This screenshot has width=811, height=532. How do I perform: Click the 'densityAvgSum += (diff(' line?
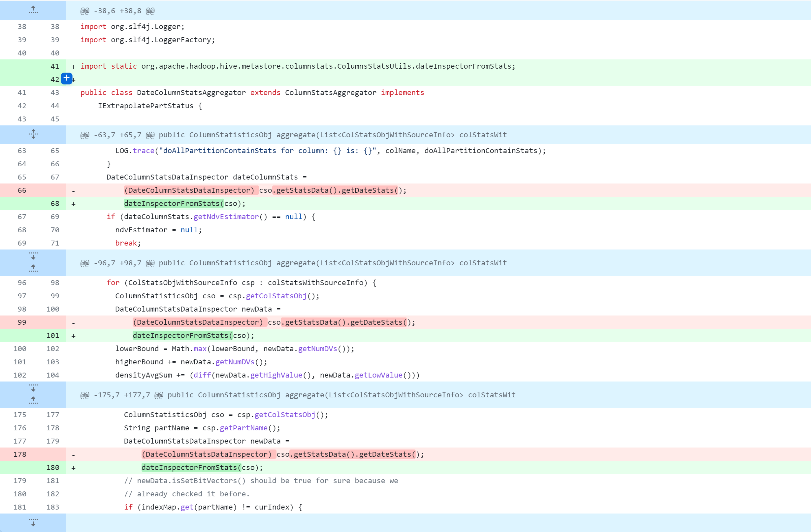268,375
